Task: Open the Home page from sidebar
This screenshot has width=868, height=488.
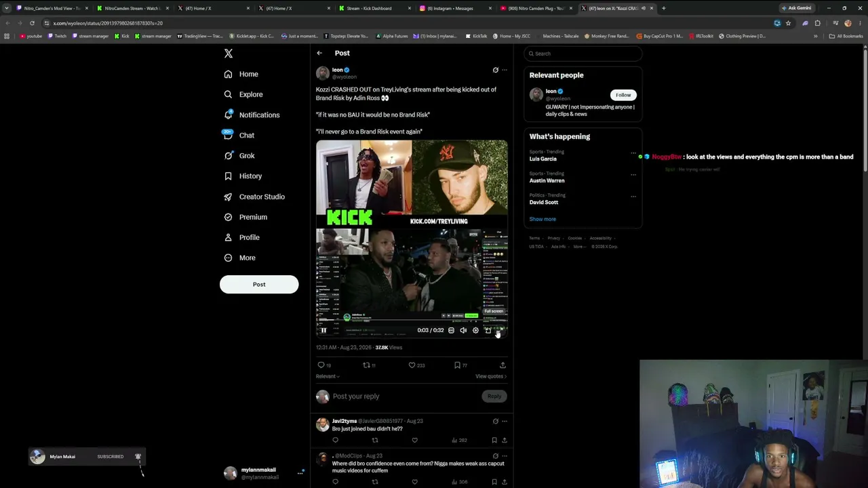Action: coord(241,74)
